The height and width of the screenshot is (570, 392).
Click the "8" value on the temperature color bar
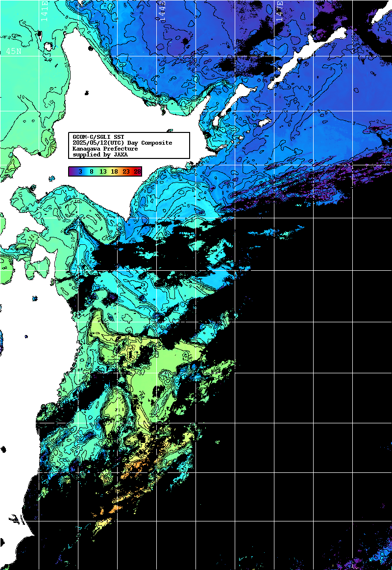[x=92, y=172]
